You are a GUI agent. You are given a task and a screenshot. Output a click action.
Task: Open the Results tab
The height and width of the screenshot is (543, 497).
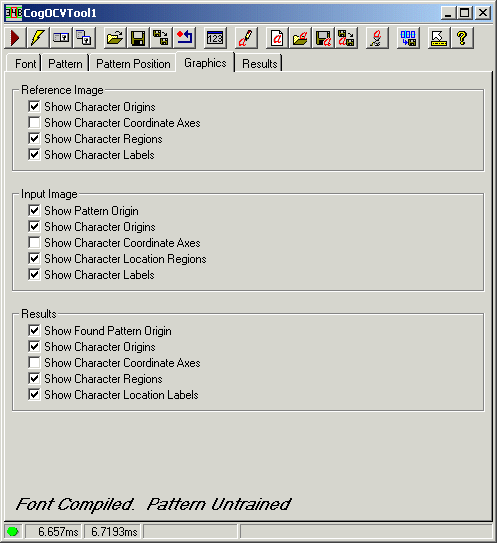point(259,64)
